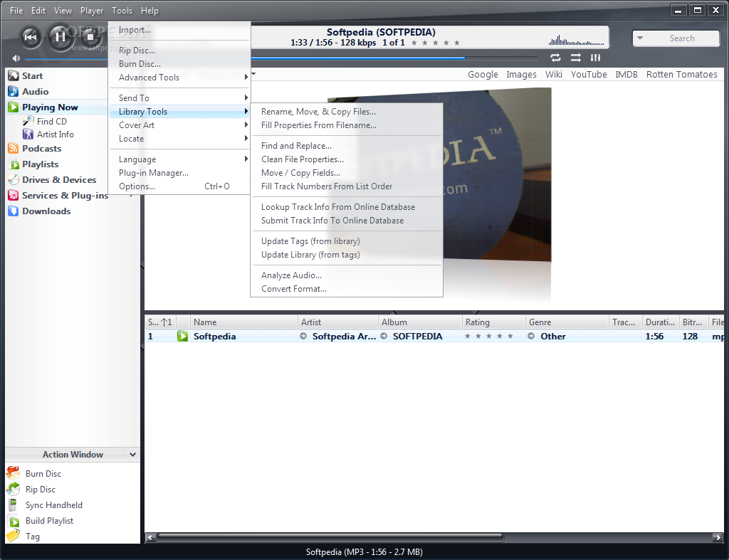Image resolution: width=729 pixels, height=560 pixels.
Task: Open the File menu
Action: pos(16,10)
